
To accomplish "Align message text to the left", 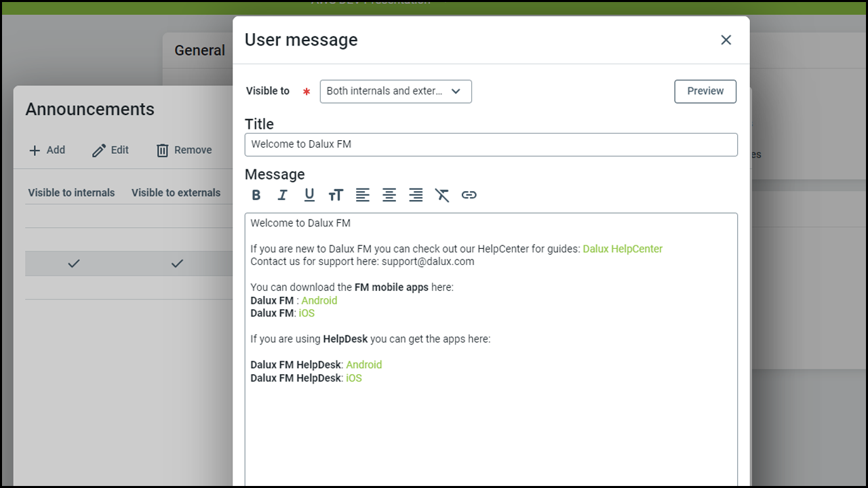I will [x=363, y=195].
